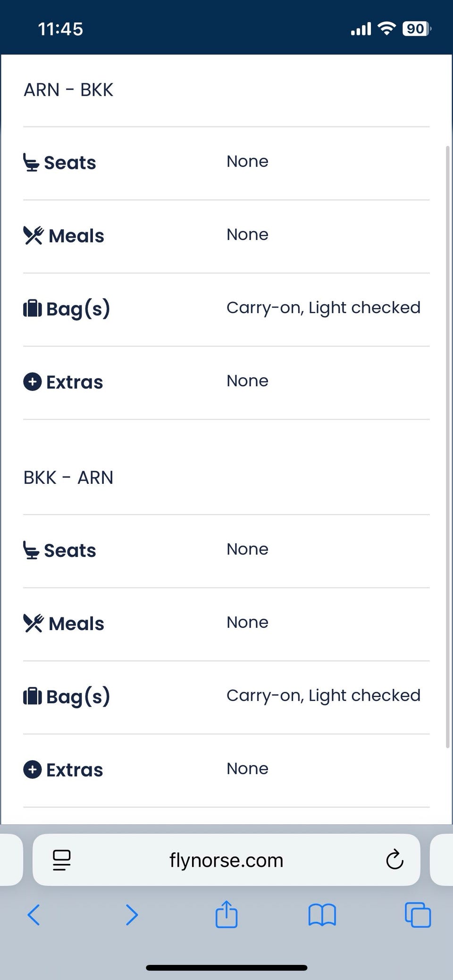Tap the meals fork-knife icon for ARN - BKK

point(33,235)
